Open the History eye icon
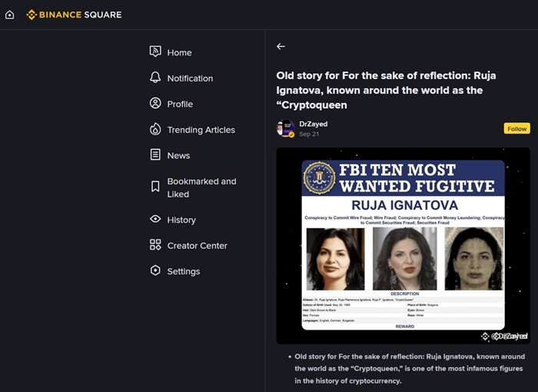538x392 pixels. (155, 219)
